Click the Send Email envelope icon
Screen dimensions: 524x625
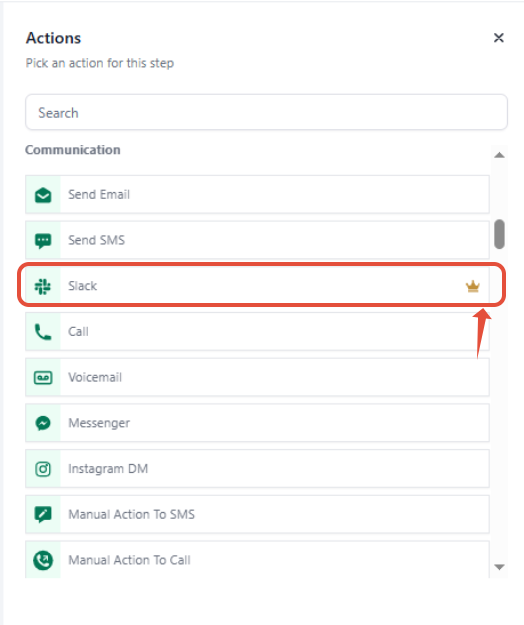click(43, 195)
